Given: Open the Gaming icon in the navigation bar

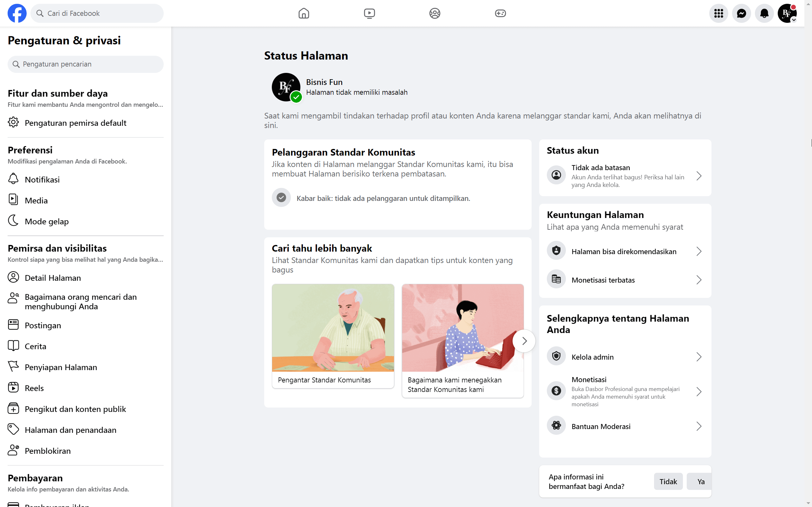Looking at the screenshot, I should (x=500, y=13).
